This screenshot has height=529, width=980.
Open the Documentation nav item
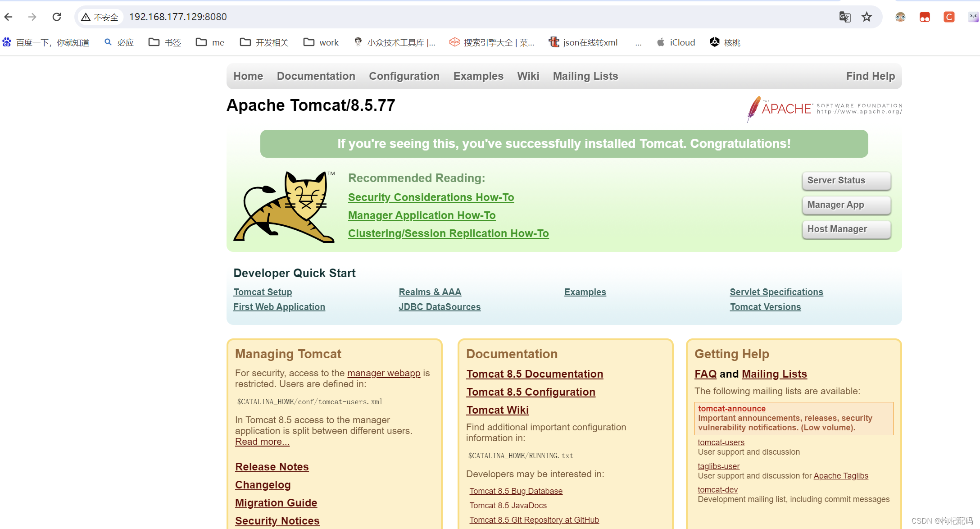[x=316, y=76]
